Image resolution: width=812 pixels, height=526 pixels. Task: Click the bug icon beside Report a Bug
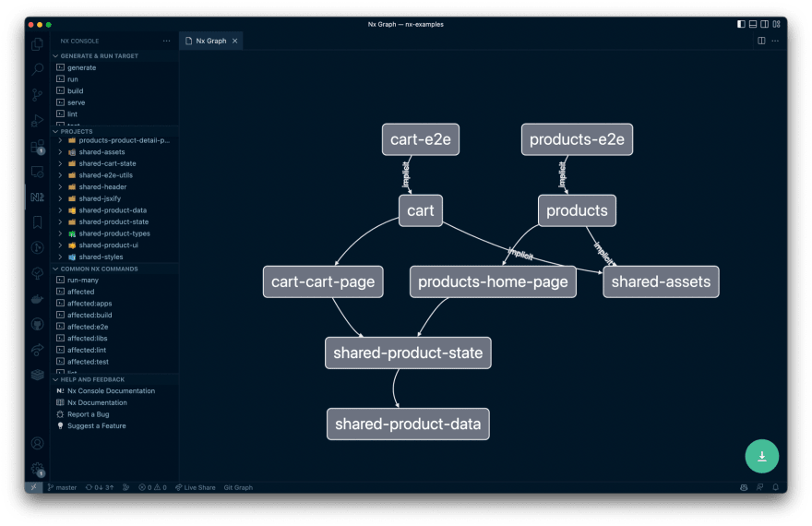point(60,414)
